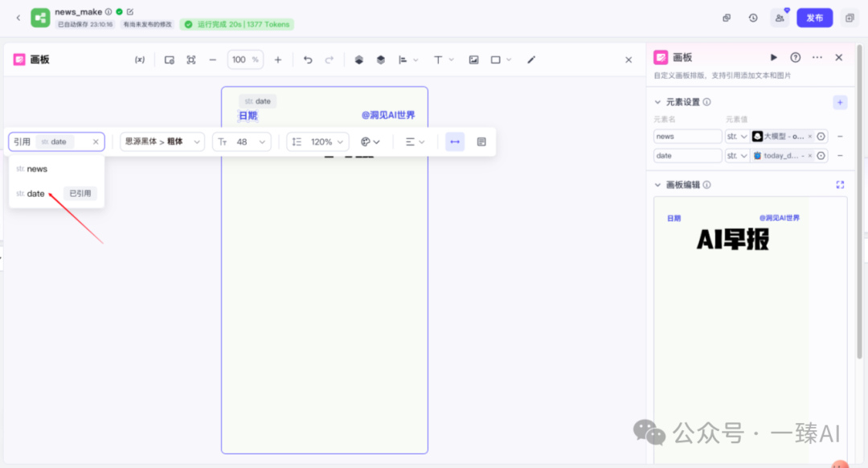Expand the 画板编辑 preview to fullscreen
Screen dimensions: 868x468
pos(840,185)
